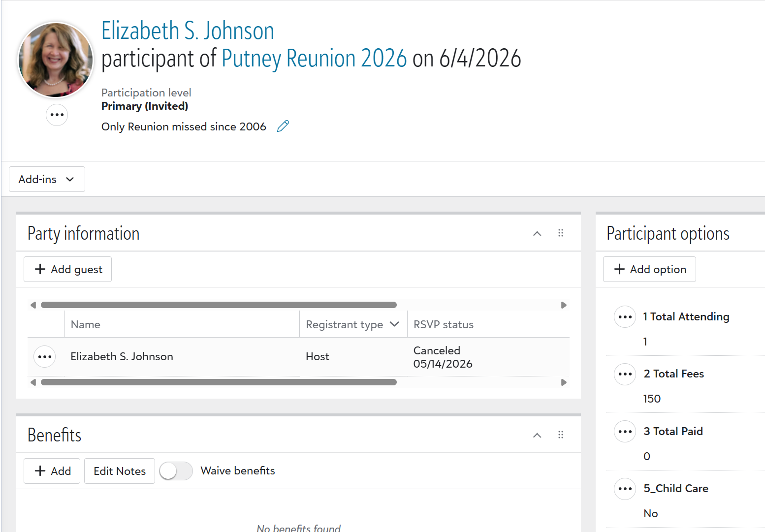Click the Name column header
Viewport: 765px width, 532px height.
coord(86,325)
